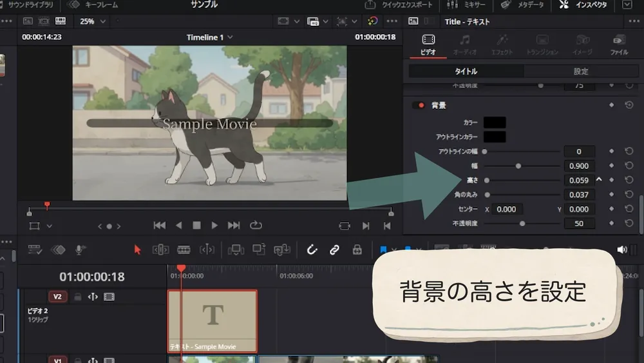
Task: Open the viewer zoom 25% dropdown
Action: 92,21
